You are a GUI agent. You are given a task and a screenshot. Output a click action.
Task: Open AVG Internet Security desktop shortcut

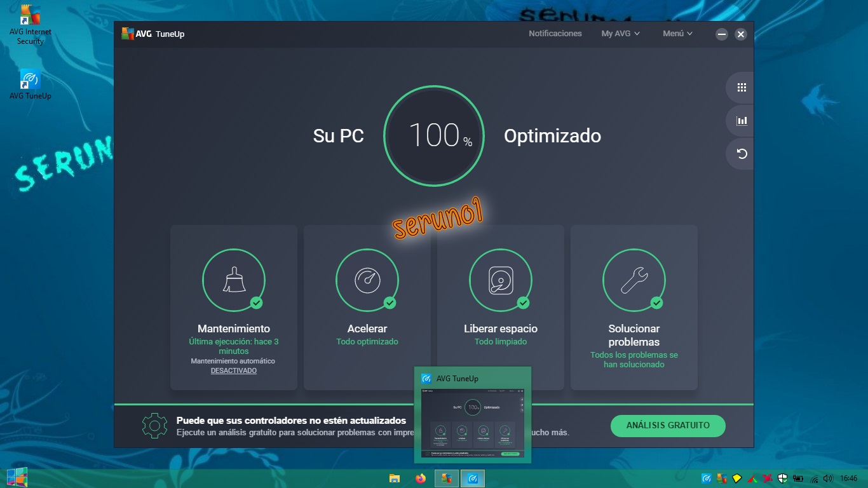31,26
